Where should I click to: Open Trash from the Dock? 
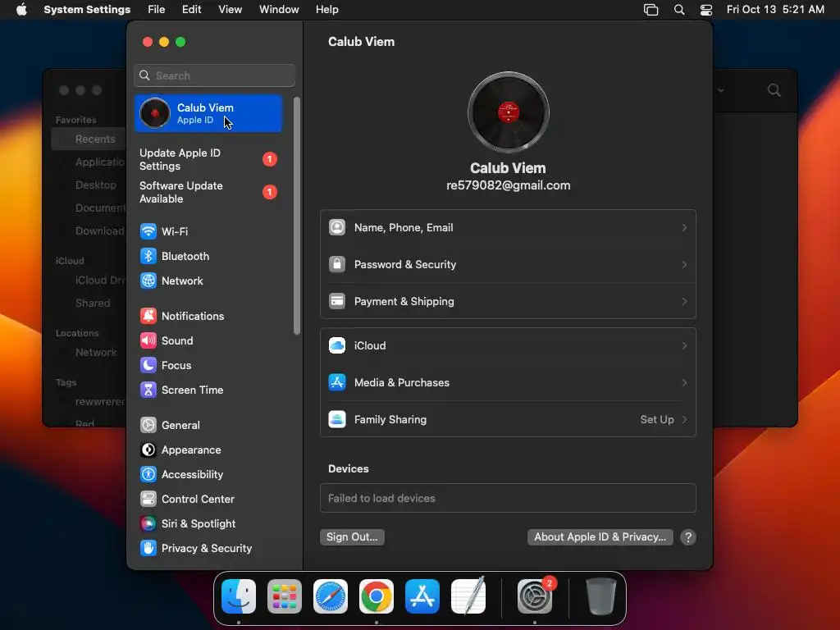click(601, 596)
